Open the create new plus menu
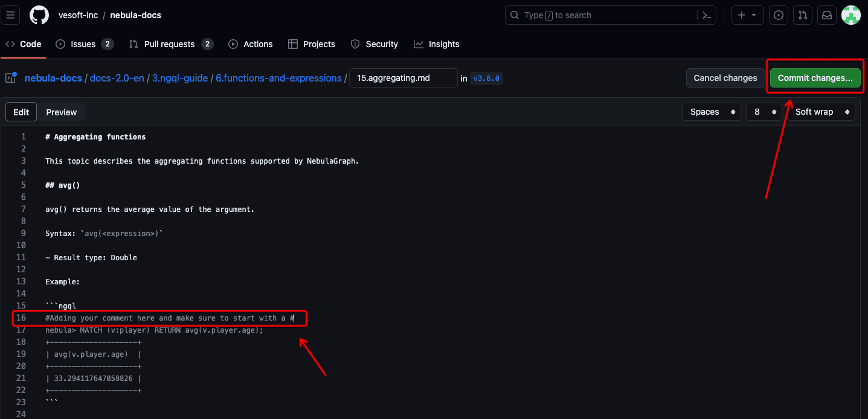The width and height of the screenshot is (868, 419). click(747, 15)
